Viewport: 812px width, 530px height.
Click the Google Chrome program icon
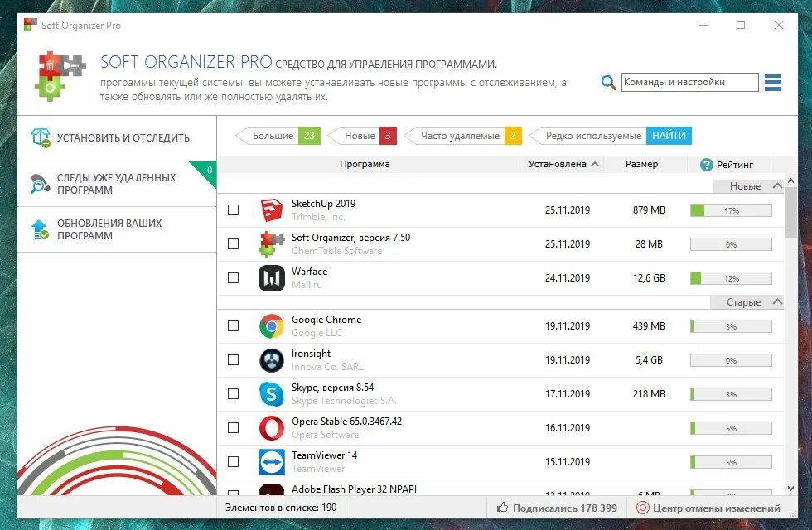pos(272,326)
